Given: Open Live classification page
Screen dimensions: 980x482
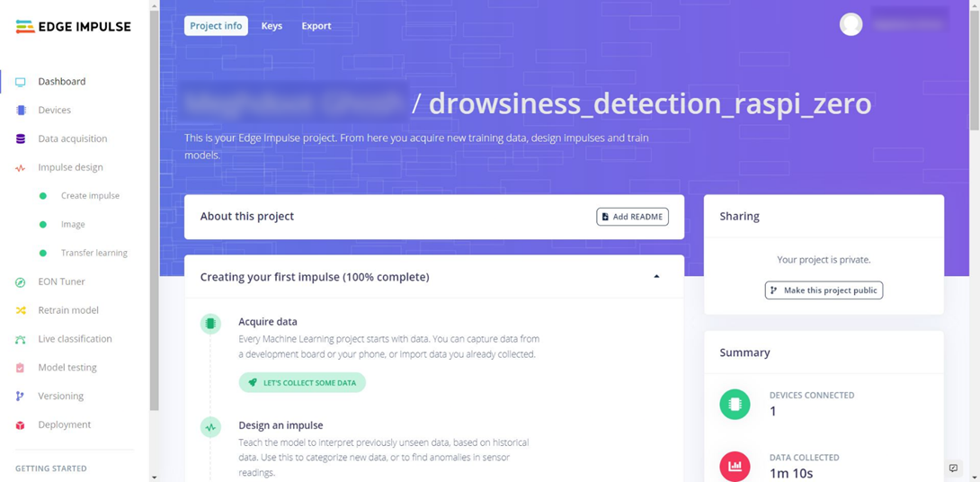Looking at the screenshot, I should [75, 339].
